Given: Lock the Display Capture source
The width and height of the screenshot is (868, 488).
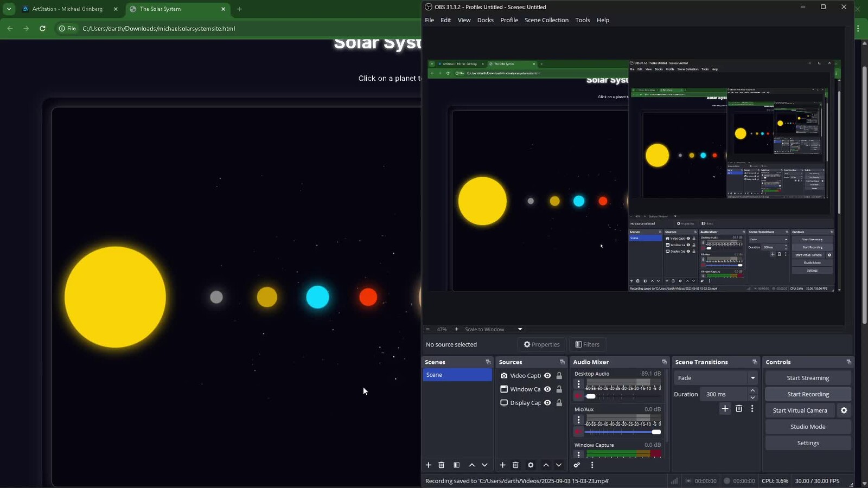Looking at the screenshot, I should tap(559, 403).
